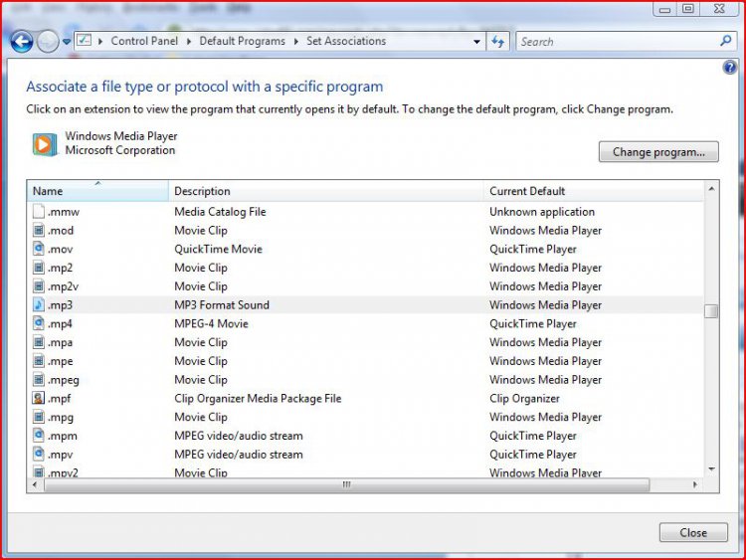The height and width of the screenshot is (560, 746).
Task: Click the vertical scrollbar thumb
Action: [711, 311]
